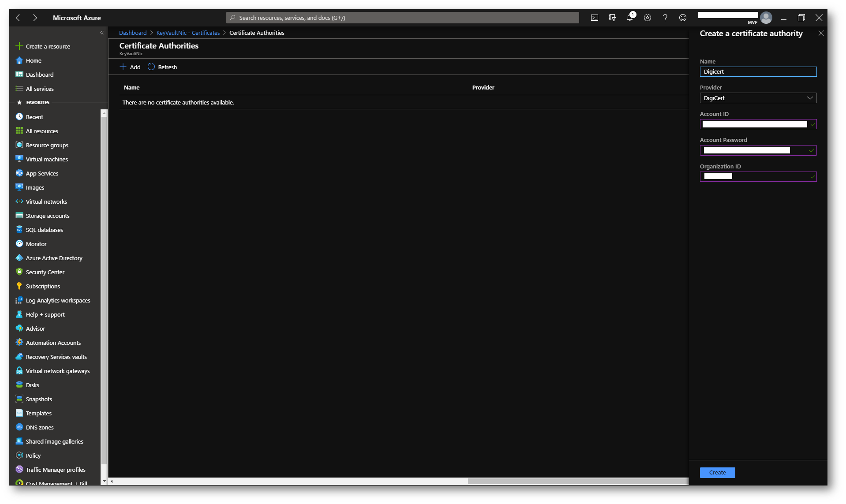Close the Create a certificate authority panel

pyautogui.click(x=821, y=33)
